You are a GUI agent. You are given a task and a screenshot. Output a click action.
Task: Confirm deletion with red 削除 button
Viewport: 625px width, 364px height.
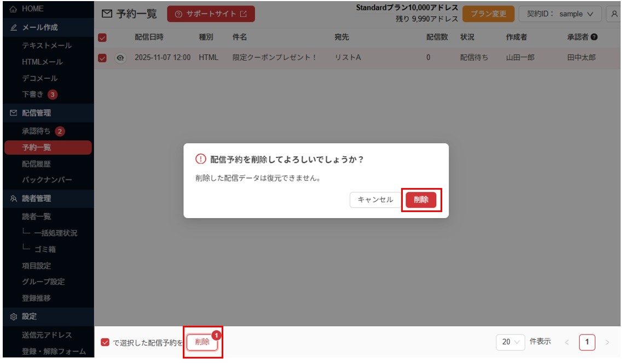point(421,200)
